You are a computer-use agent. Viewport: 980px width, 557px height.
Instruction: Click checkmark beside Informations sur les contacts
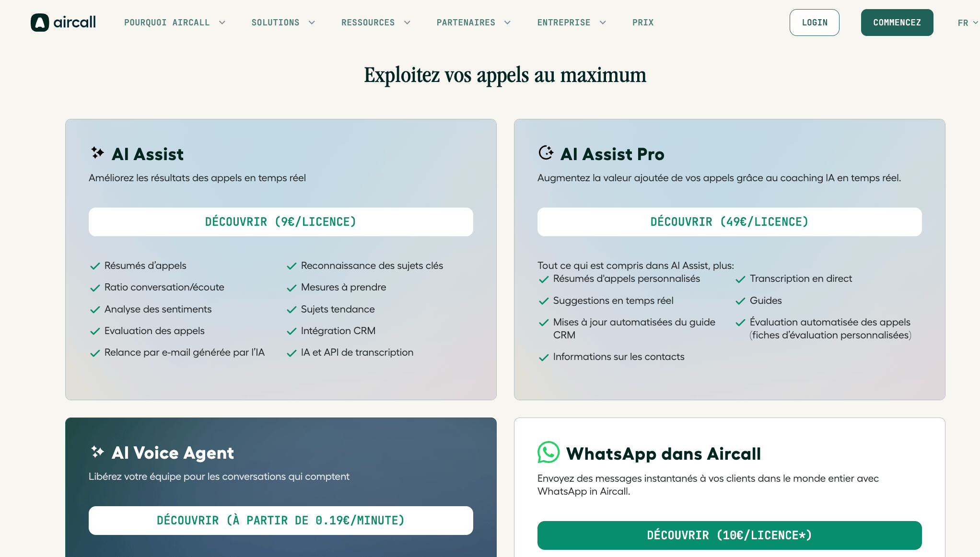544,357
